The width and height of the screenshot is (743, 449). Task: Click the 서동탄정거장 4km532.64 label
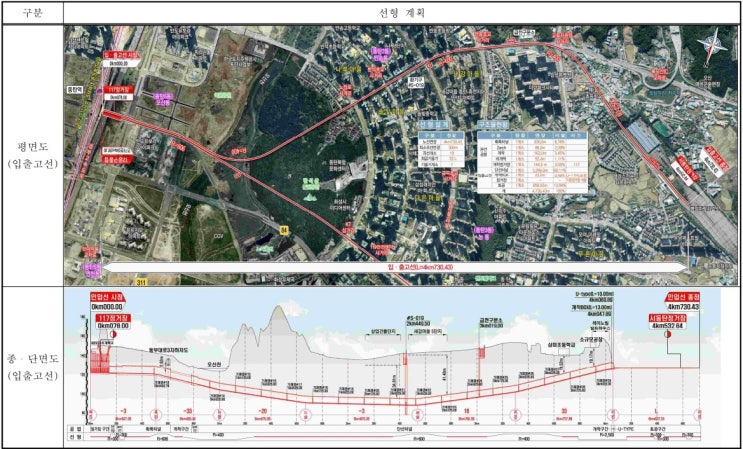668,322
